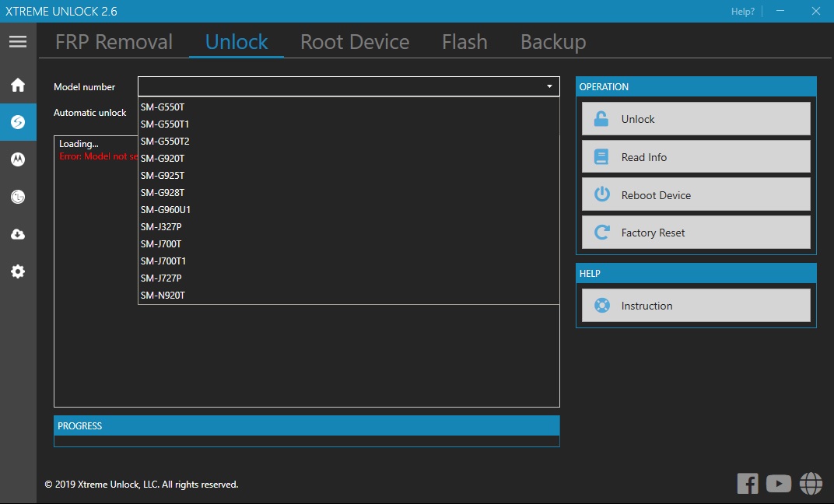Minimize the Xtreme Unlock window
This screenshot has width=834, height=504.
click(780, 11)
